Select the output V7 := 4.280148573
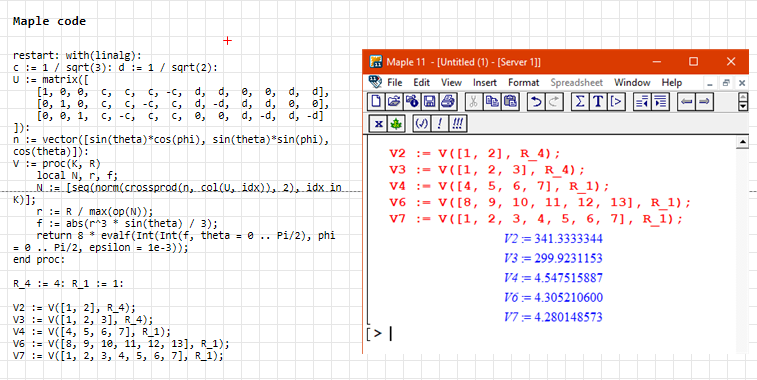757x380 pixels. pos(553,317)
